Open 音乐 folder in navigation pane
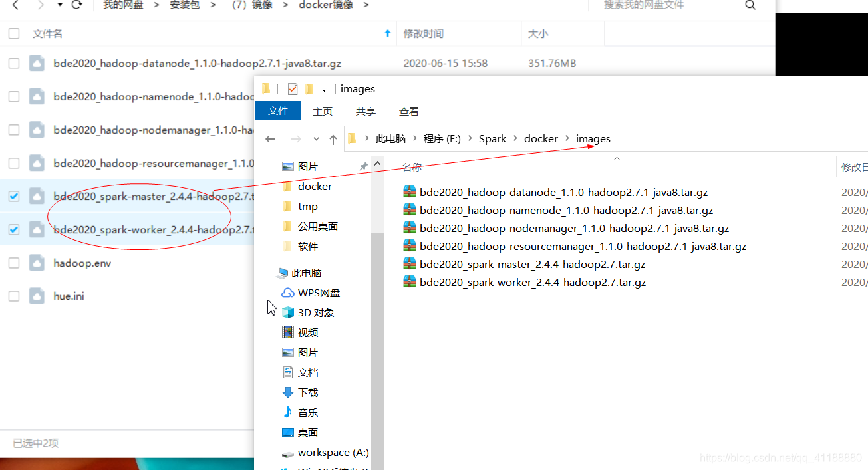 [308, 412]
